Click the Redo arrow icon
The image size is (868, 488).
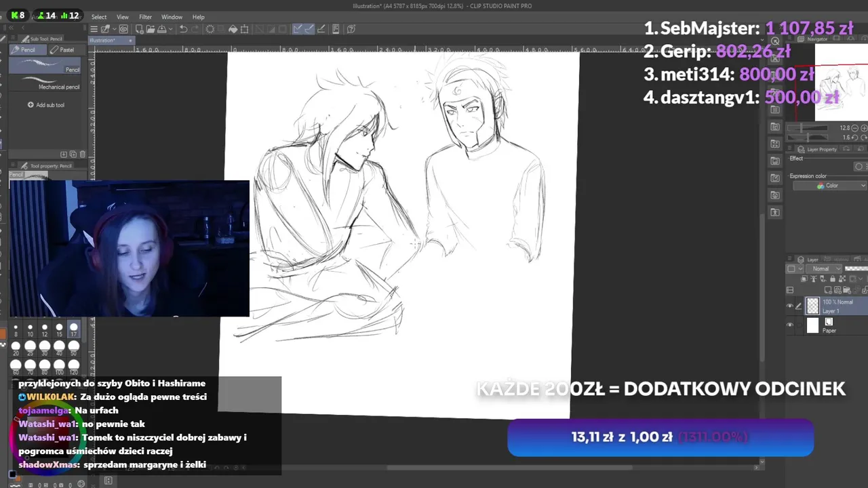tap(195, 28)
